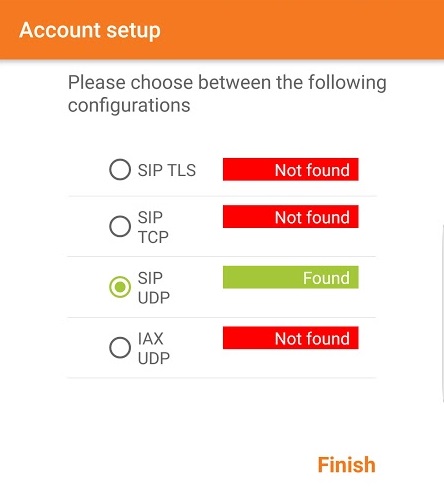The width and height of the screenshot is (444, 491).
Task: Select the SIP TLS radio button
Action: coord(120,169)
